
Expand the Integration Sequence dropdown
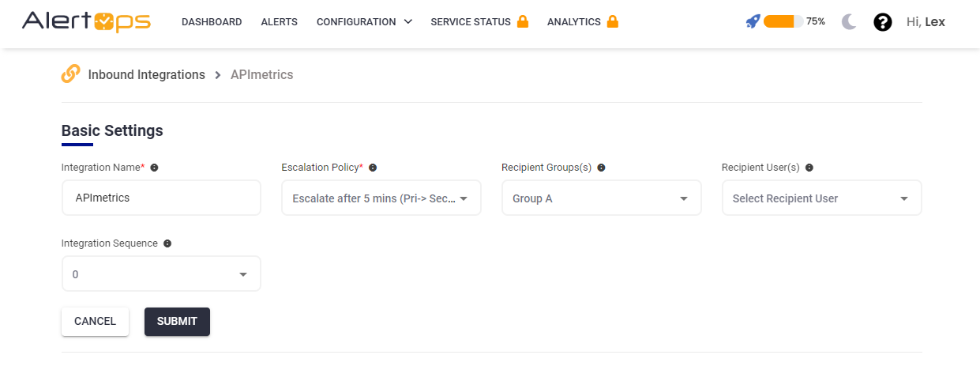click(x=161, y=274)
